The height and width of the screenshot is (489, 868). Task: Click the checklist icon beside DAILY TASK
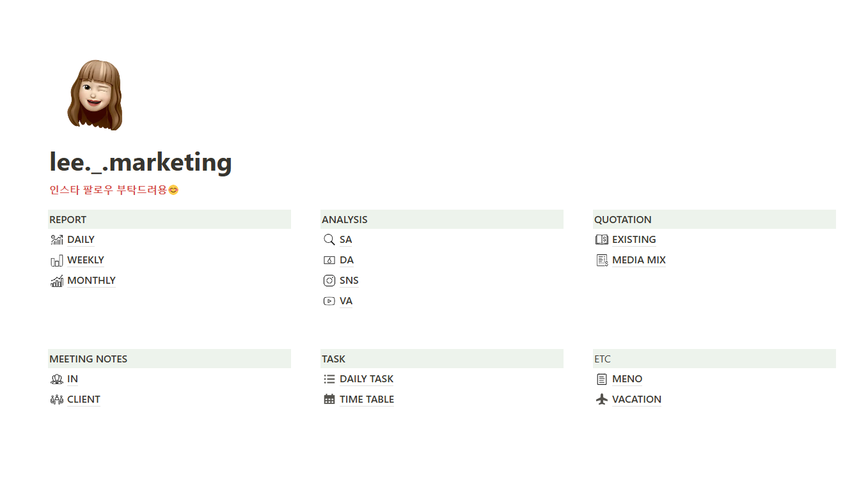329,379
